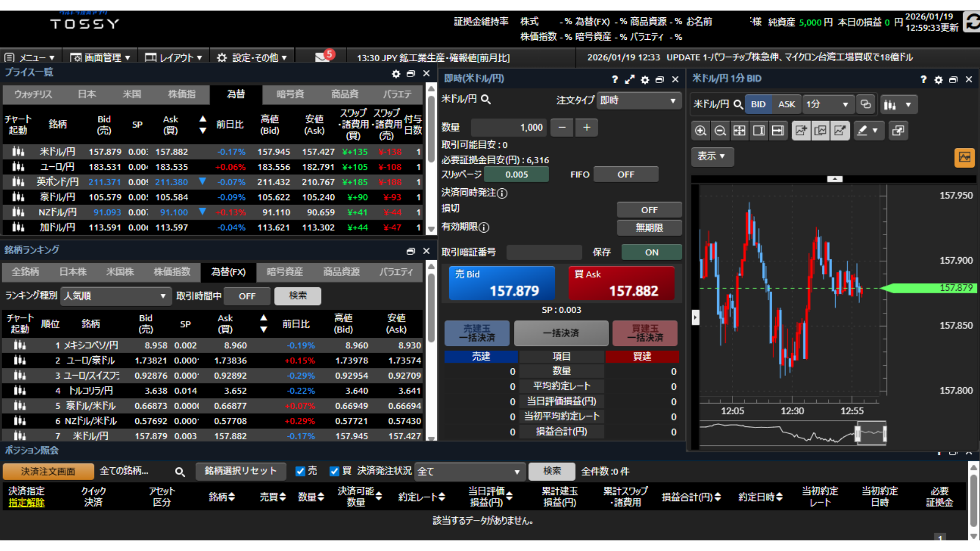Expand the ランキング種別 人気順 dropdown
This screenshot has height=551, width=980.
(x=115, y=296)
